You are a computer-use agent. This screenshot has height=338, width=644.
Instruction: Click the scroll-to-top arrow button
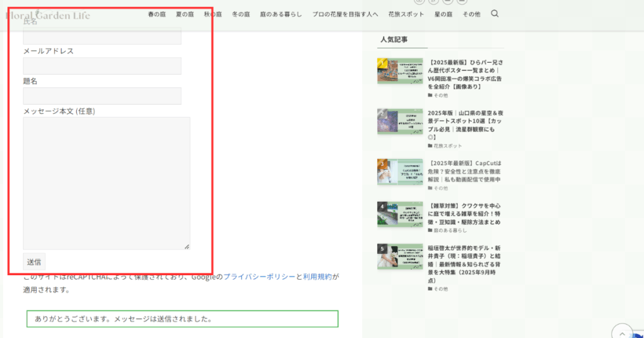tap(622, 332)
